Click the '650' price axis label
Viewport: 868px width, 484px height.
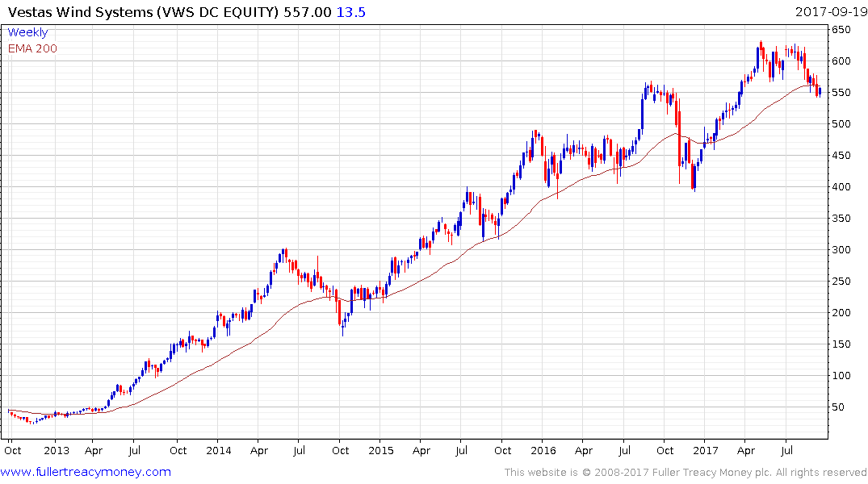tap(841, 30)
